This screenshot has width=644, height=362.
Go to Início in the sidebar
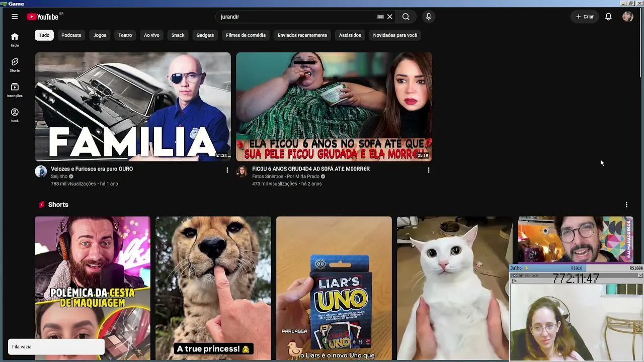click(15, 40)
